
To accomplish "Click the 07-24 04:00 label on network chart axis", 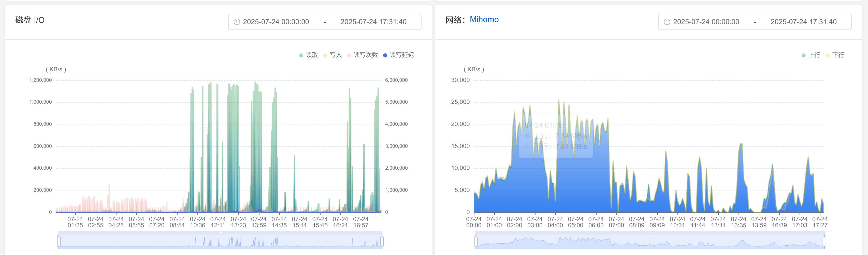I will (555, 222).
